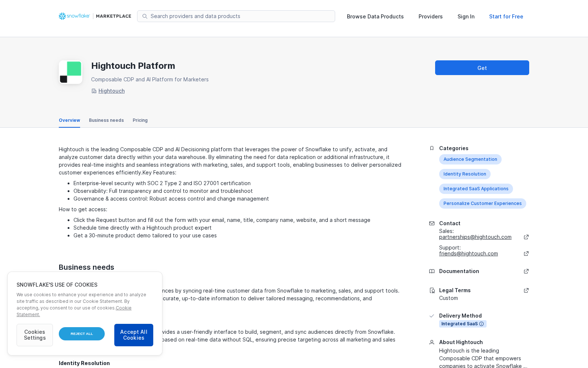Open Browse Data Products menu
Viewport: 588px width, 368px height.
[x=375, y=17]
